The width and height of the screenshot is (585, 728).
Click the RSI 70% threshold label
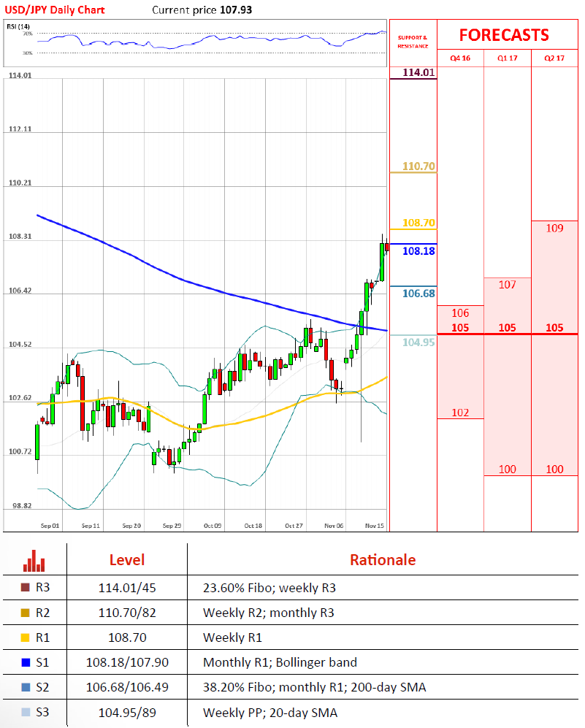click(28, 34)
